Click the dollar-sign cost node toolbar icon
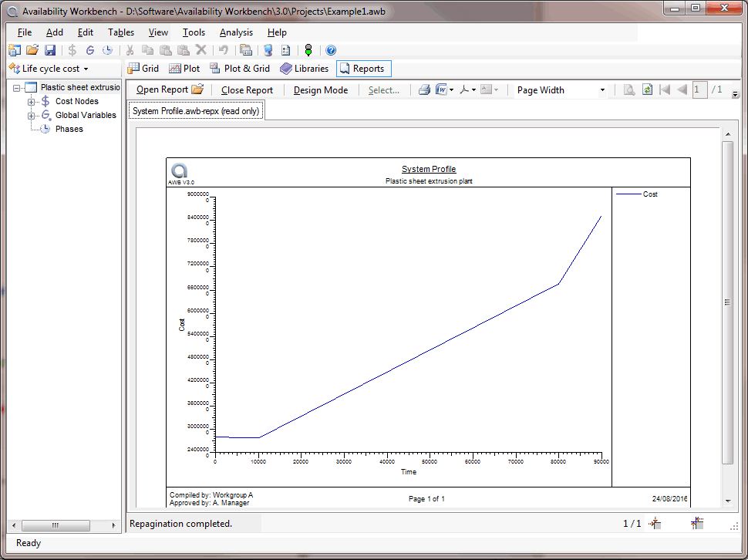748x560 pixels. [x=72, y=50]
